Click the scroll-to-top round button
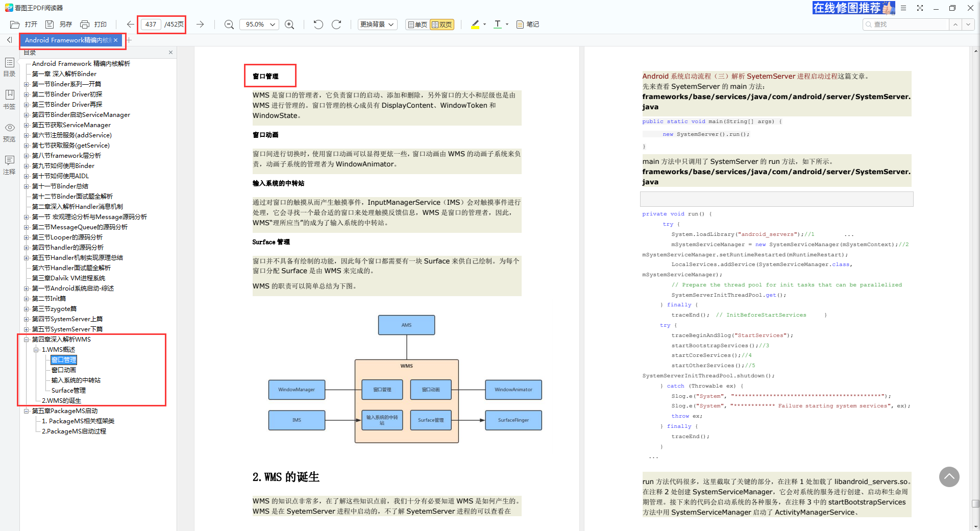This screenshot has width=980, height=531. (949, 477)
